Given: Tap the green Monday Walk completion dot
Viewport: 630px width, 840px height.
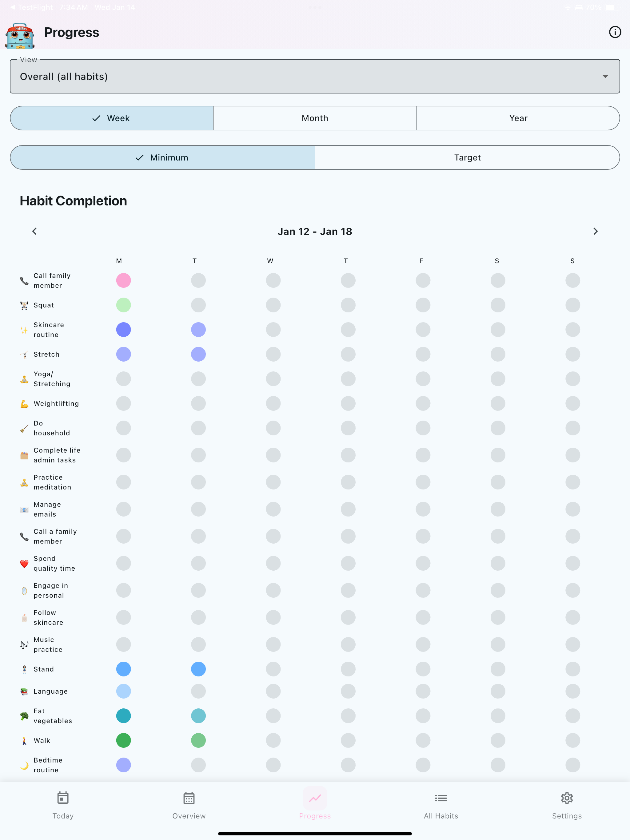Looking at the screenshot, I should coord(123,740).
